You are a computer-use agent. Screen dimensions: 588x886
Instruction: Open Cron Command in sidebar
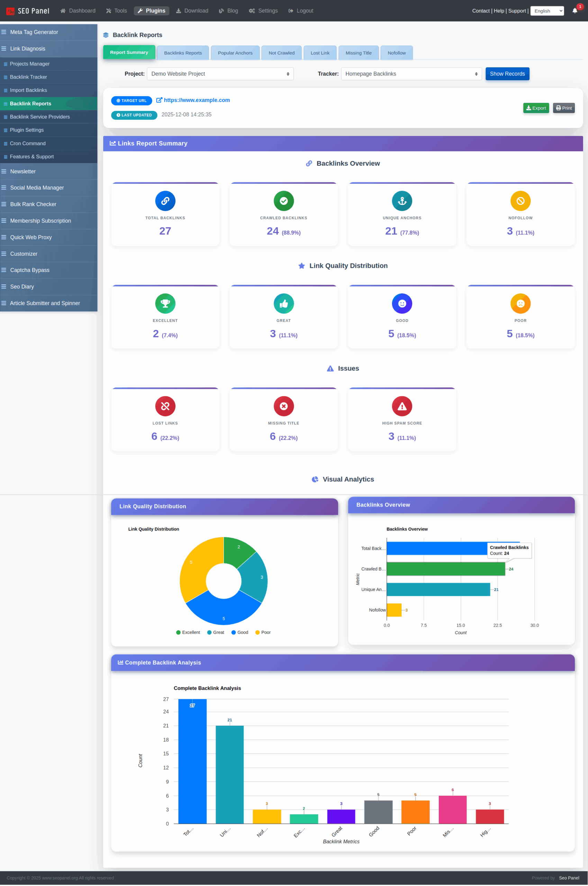tap(49, 144)
